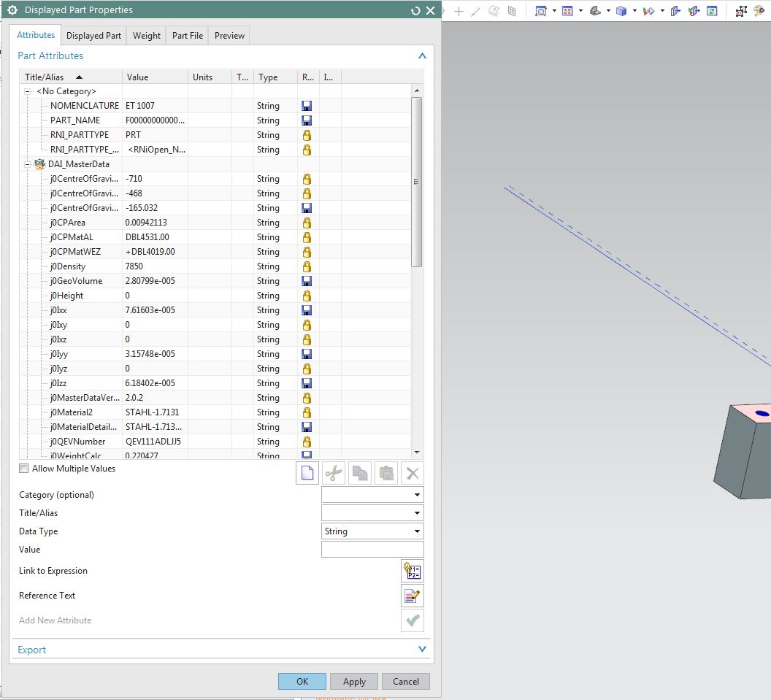Click the Zoom tool in view toolbar
Screen dimensions: 771x700
point(541,11)
